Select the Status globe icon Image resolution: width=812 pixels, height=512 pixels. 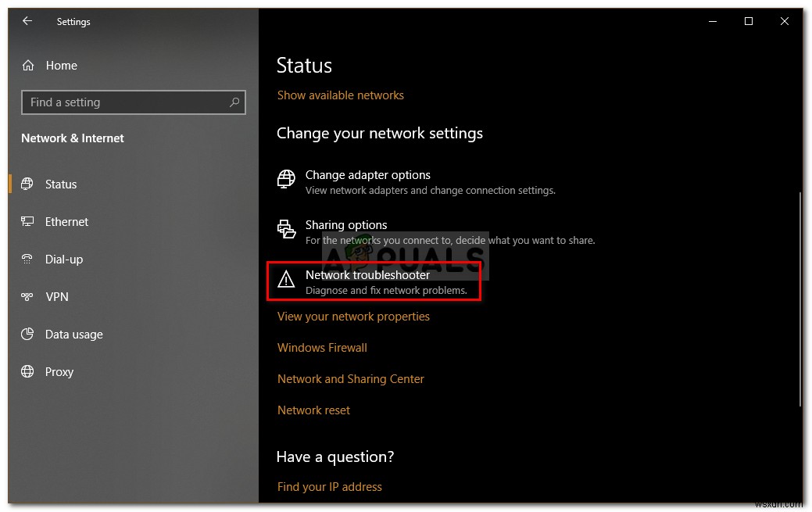tap(28, 184)
